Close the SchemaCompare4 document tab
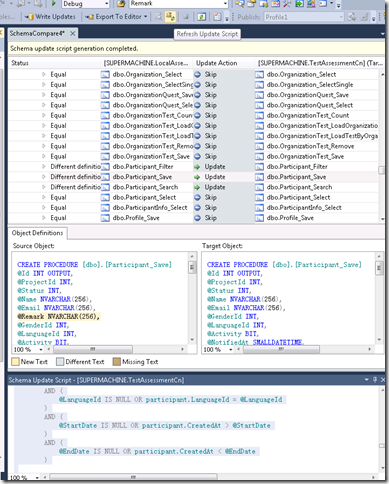The width and height of the screenshot is (389, 484). click(x=72, y=33)
